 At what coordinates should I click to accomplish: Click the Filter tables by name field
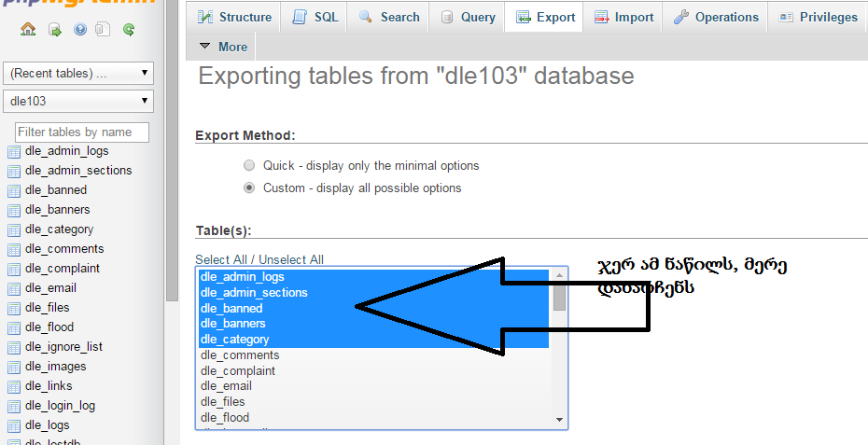click(x=82, y=132)
